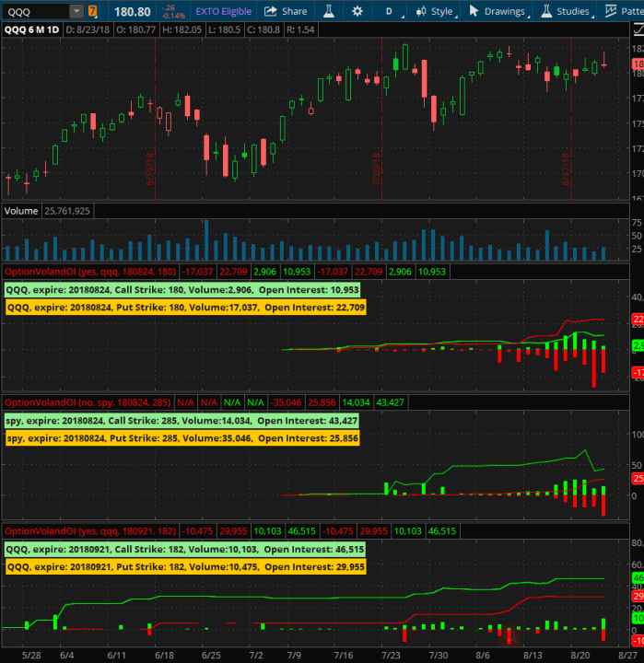The height and width of the screenshot is (663, 644).
Task: Click orange label QQQ 20180921 Put Strike 182
Action: pyautogui.click(x=186, y=567)
